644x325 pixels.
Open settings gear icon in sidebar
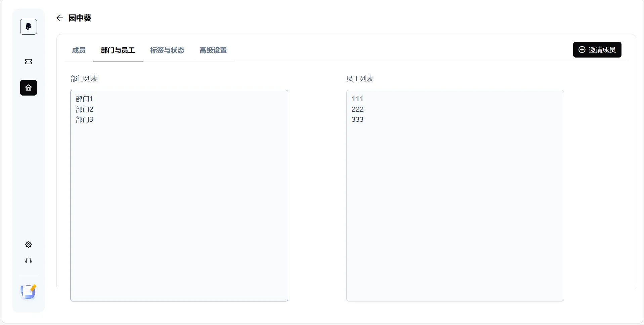(29, 244)
